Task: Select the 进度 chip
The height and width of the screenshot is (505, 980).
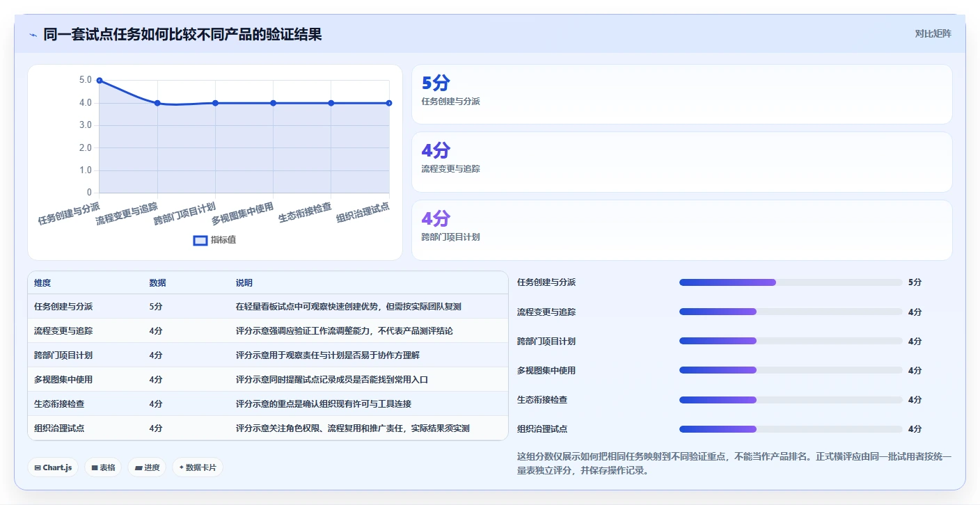Action: tap(147, 467)
